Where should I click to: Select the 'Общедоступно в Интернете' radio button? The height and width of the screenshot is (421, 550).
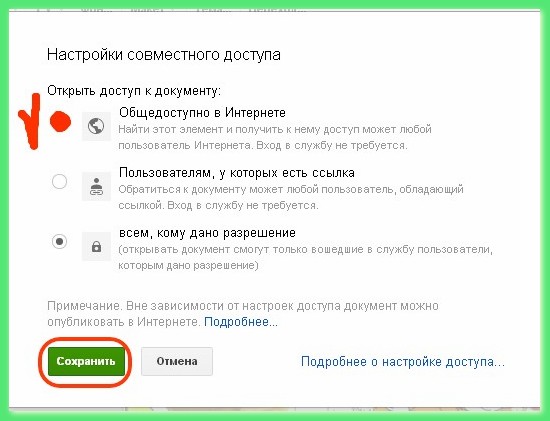(60, 121)
